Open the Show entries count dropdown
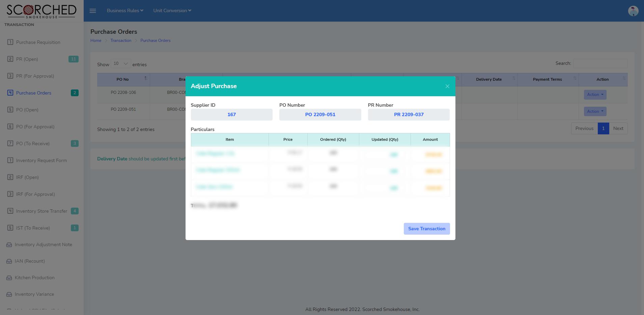 pos(121,64)
